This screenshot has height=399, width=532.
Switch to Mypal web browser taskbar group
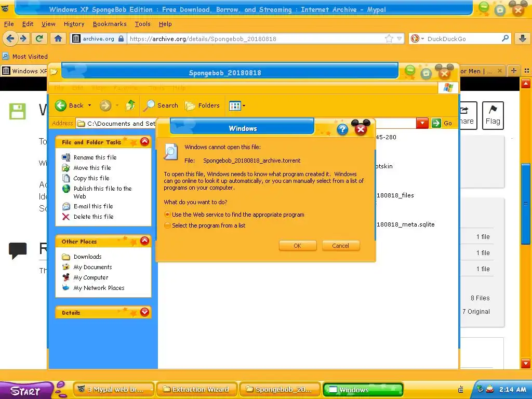click(114, 389)
